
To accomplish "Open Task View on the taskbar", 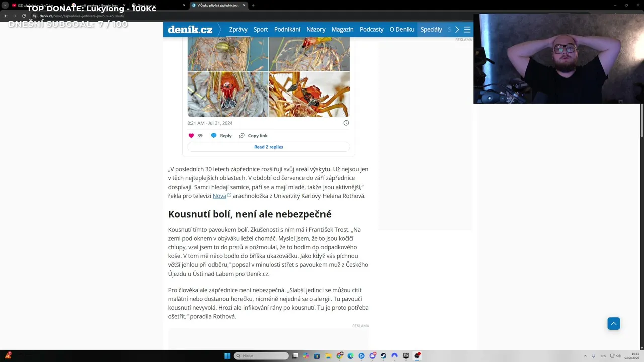I will pyautogui.click(x=295, y=356).
